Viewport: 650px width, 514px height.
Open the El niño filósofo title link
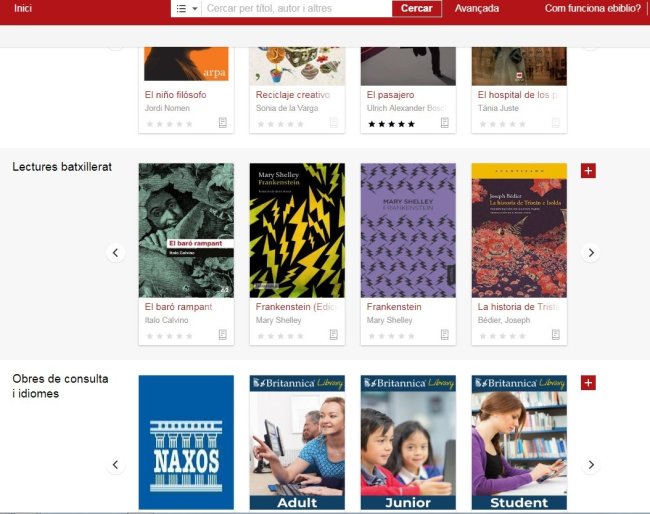[175, 95]
